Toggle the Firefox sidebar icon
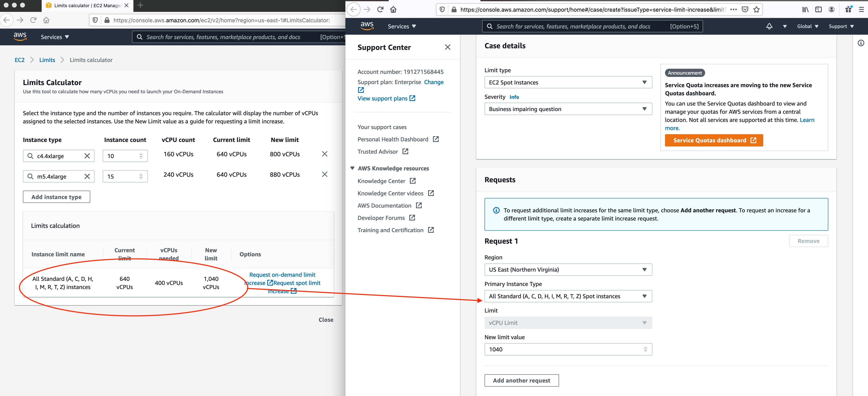The height and width of the screenshot is (396, 868). [818, 9]
